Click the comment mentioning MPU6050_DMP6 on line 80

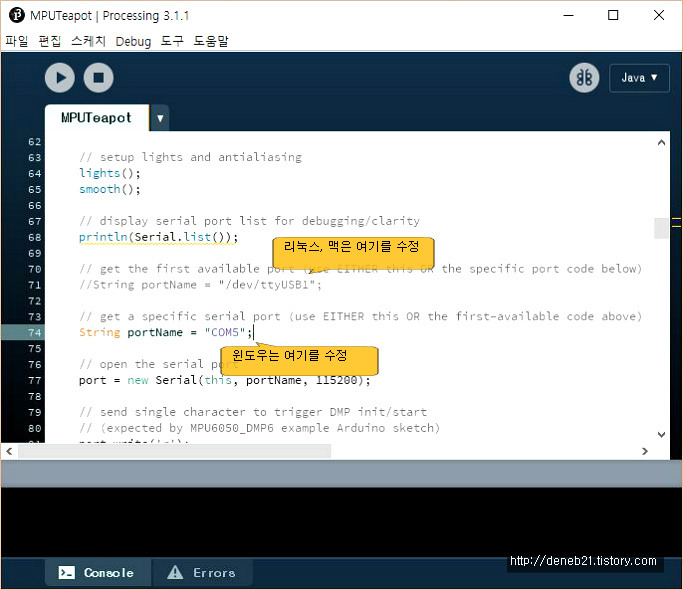(260, 428)
